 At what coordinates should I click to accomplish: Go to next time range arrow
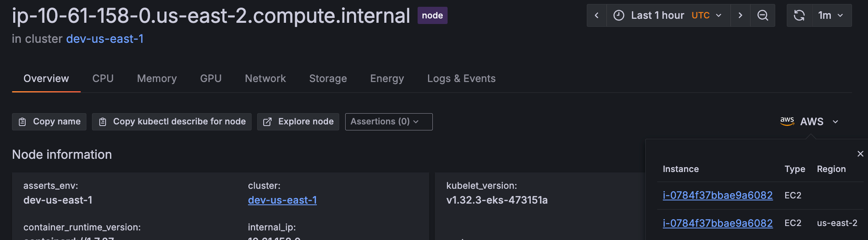pos(740,16)
